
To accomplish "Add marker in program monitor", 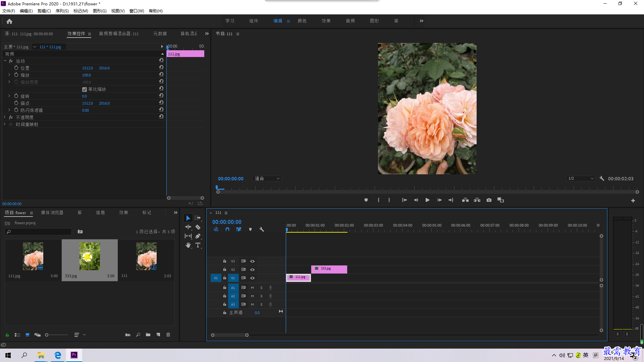I will pyautogui.click(x=366, y=200).
